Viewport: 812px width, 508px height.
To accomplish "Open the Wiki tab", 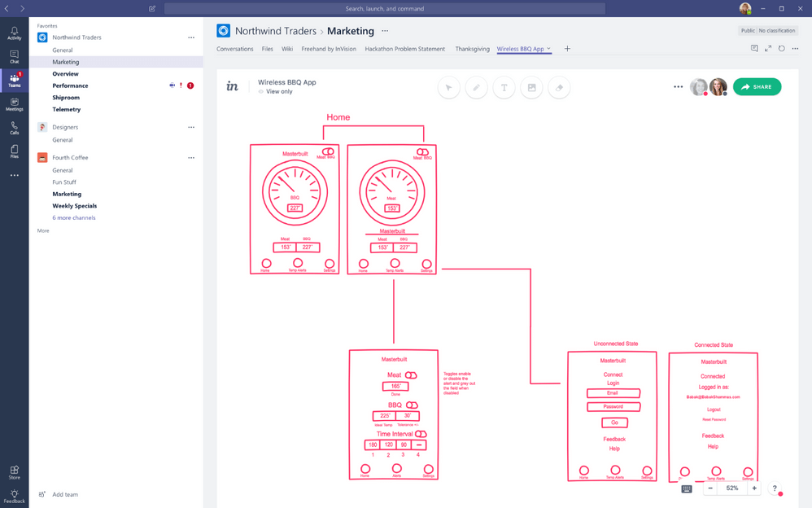I will [x=287, y=49].
